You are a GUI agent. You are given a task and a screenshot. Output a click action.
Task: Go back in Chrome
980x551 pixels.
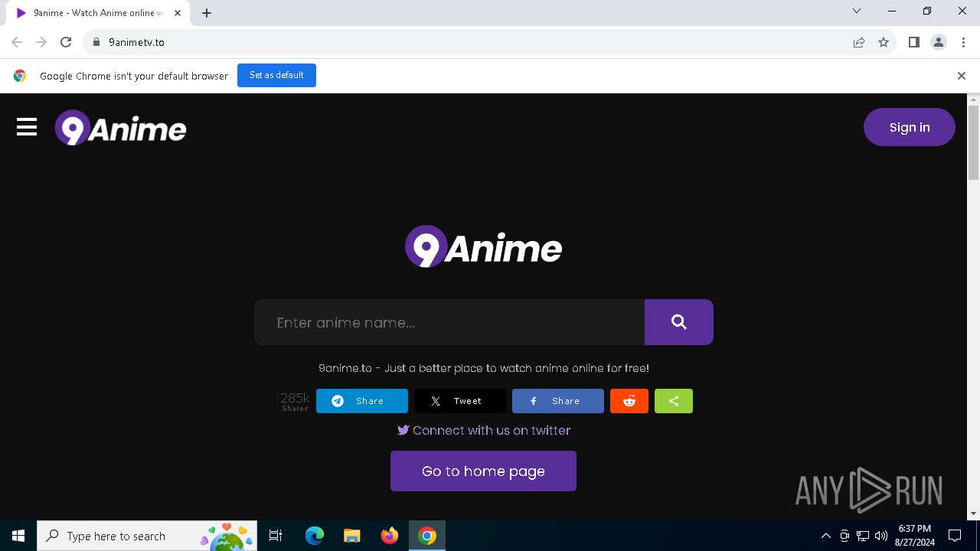click(17, 42)
